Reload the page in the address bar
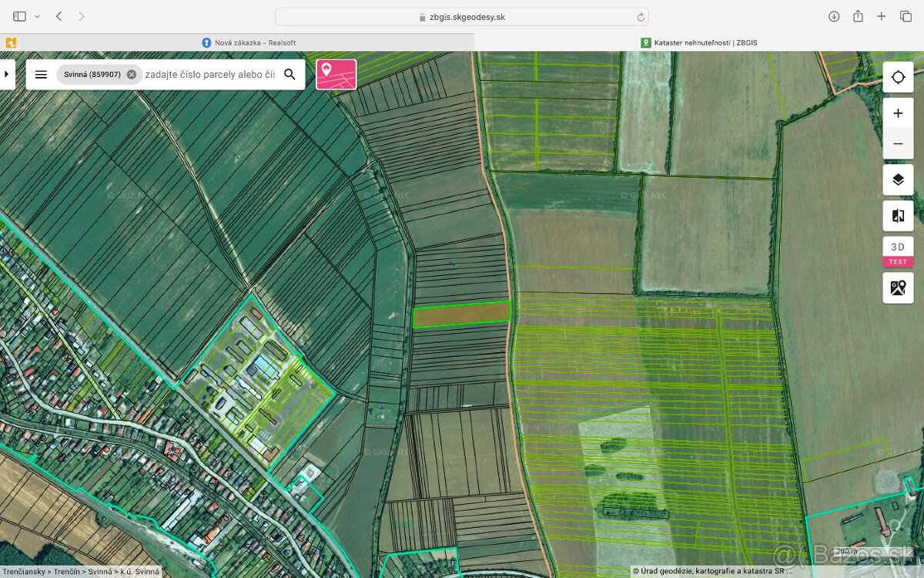The height and width of the screenshot is (578, 924). (x=640, y=17)
